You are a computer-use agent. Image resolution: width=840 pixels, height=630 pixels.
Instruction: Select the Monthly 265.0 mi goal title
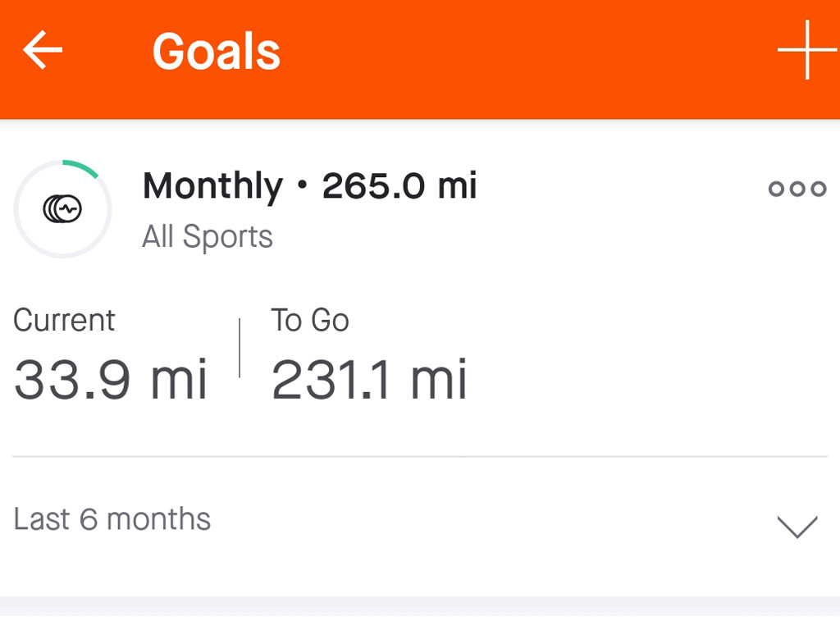pos(309,186)
